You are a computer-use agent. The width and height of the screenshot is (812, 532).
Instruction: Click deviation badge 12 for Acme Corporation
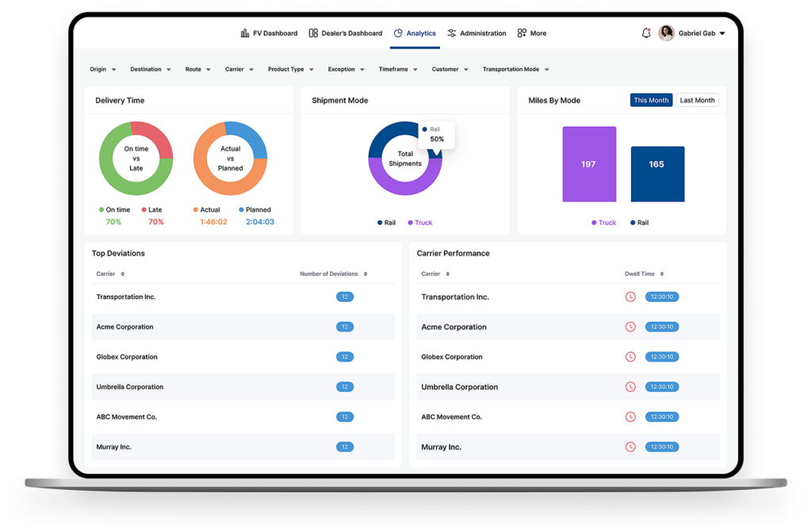pyautogui.click(x=345, y=327)
